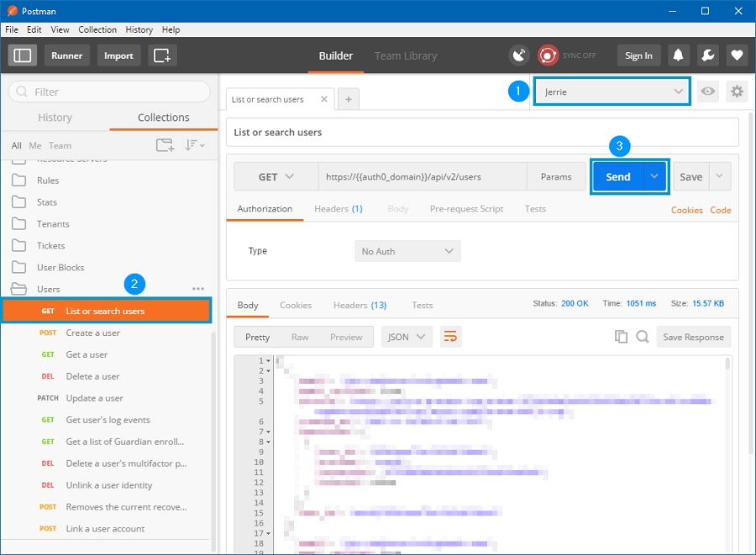Open Send button dropdown arrow
Screen dimensions: 756x555
point(654,177)
